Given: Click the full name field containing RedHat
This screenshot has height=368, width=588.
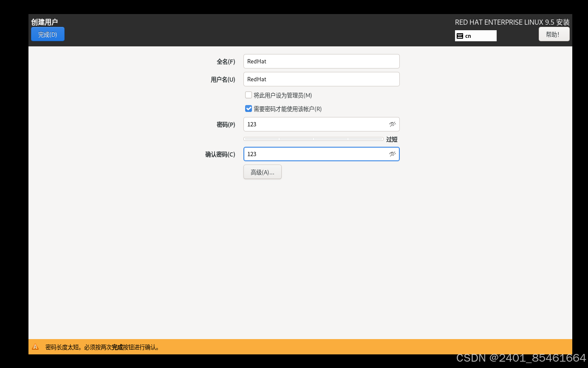Looking at the screenshot, I should coord(321,61).
